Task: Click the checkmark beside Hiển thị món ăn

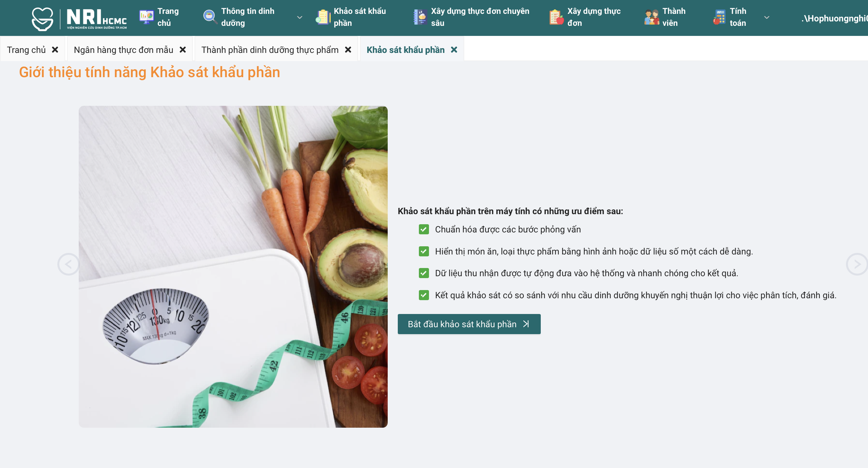Action: point(424,251)
